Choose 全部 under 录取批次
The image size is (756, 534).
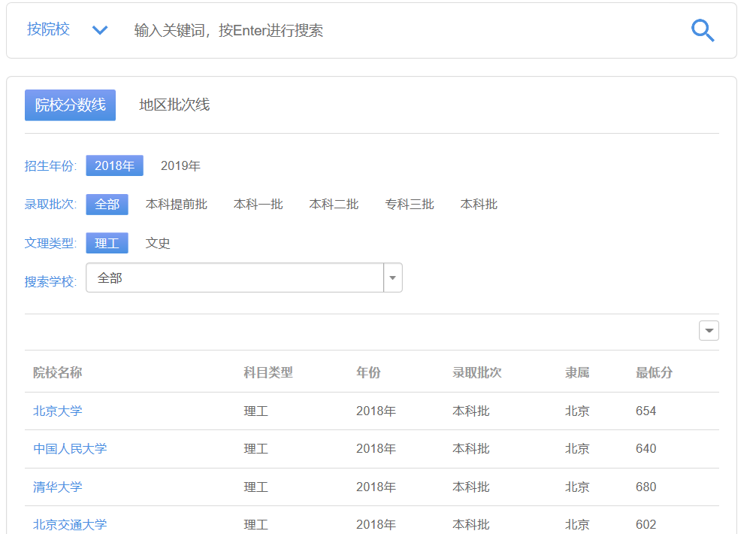click(107, 205)
